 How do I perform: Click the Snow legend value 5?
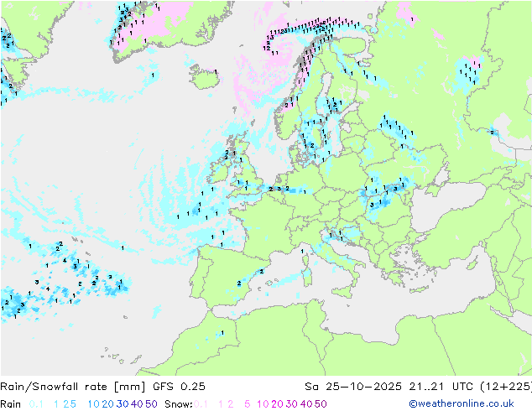click(248, 404)
